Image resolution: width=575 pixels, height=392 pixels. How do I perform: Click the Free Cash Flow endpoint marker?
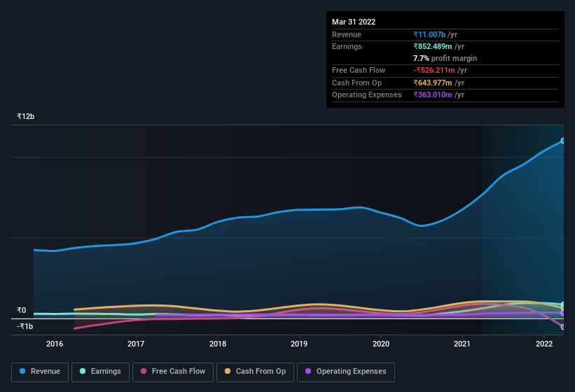[563, 327]
